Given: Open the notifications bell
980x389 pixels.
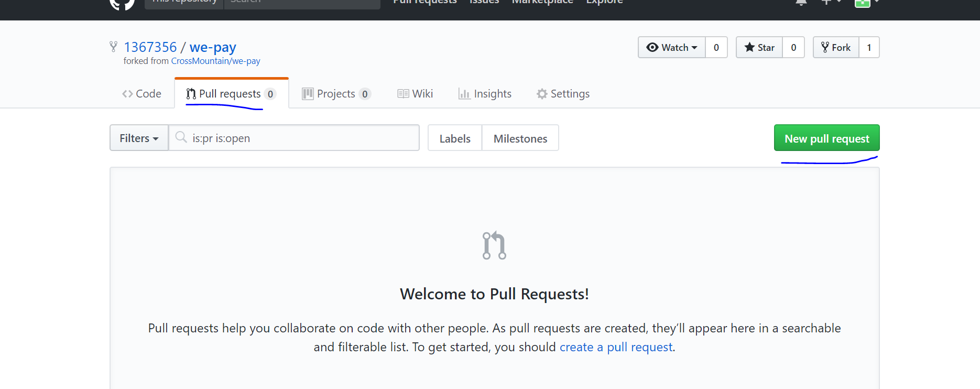Looking at the screenshot, I should pos(801,3).
